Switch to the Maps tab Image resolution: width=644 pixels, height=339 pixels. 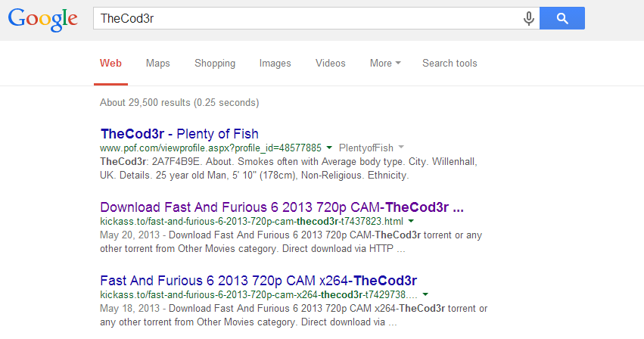[x=157, y=64]
